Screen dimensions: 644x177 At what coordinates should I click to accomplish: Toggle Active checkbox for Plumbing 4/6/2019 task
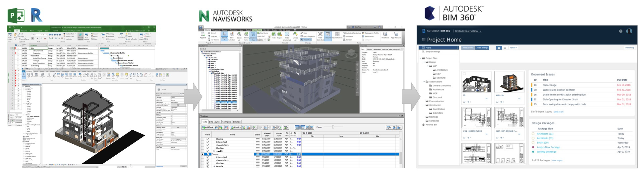208,163
